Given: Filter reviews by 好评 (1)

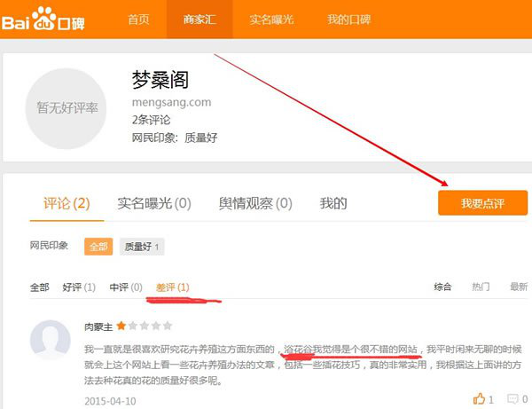Looking at the screenshot, I should pos(78,287).
